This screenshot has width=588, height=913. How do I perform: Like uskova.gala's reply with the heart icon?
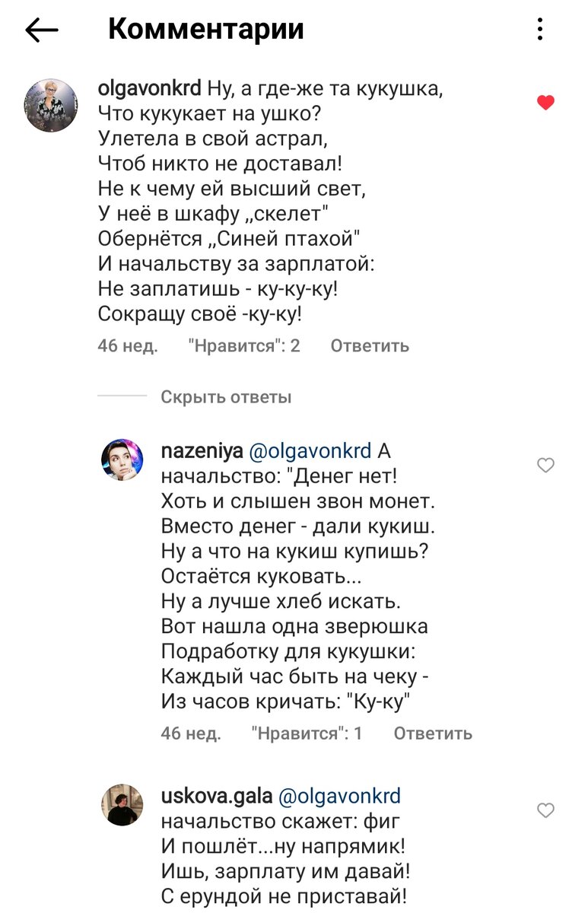[545, 809]
